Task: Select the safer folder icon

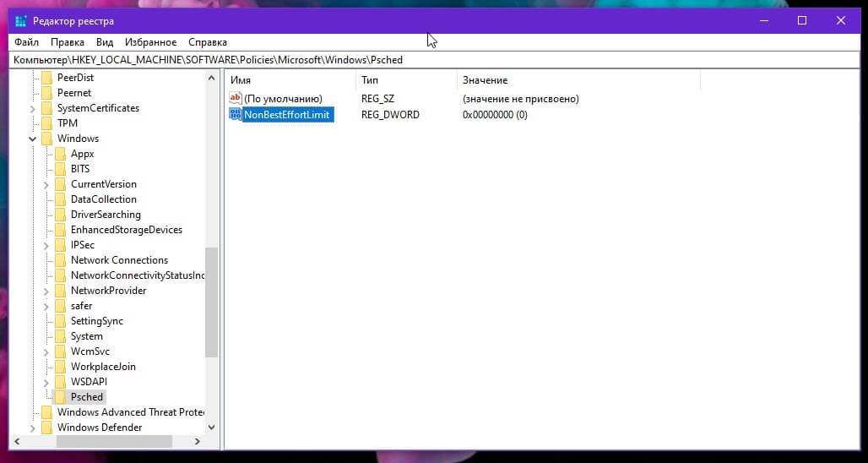Action: [x=60, y=306]
